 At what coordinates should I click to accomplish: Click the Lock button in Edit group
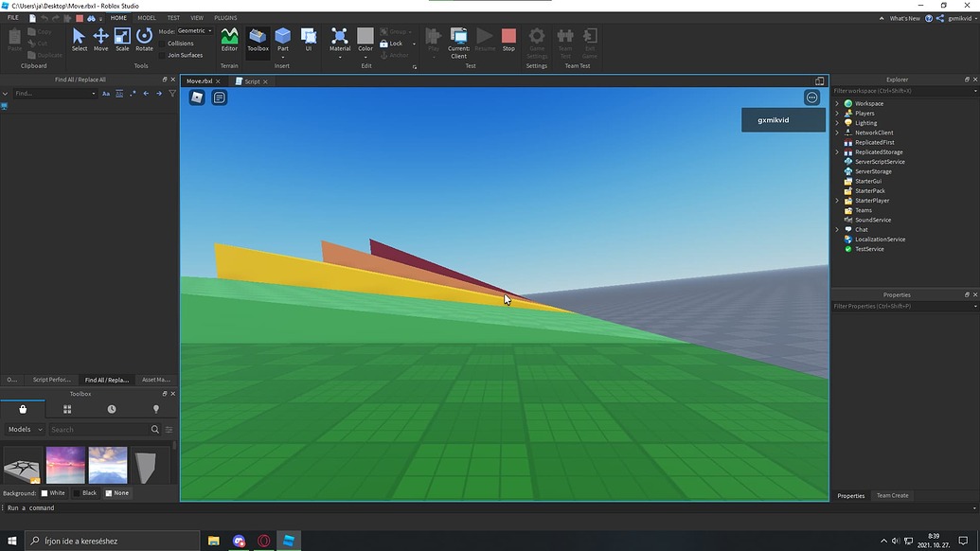click(392, 44)
